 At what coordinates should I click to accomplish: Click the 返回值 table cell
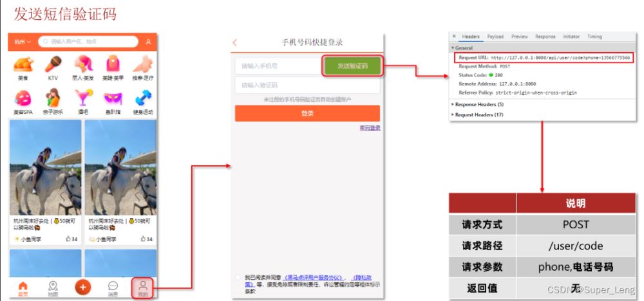(x=482, y=288)
